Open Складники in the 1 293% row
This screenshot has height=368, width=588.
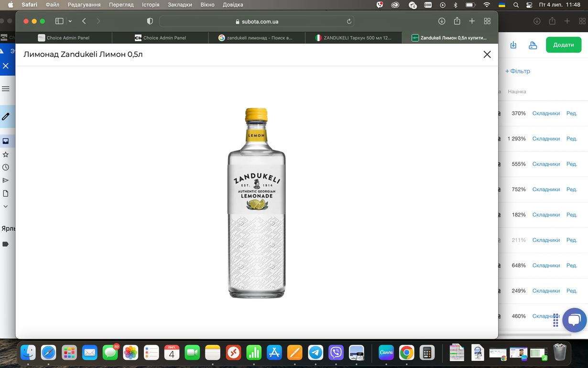tap(546, 139)
